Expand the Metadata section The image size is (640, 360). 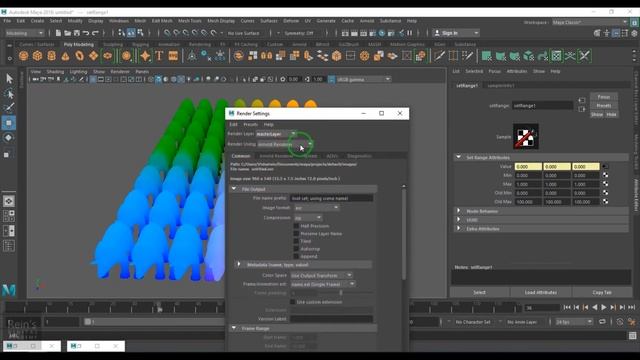coord(239,264)
